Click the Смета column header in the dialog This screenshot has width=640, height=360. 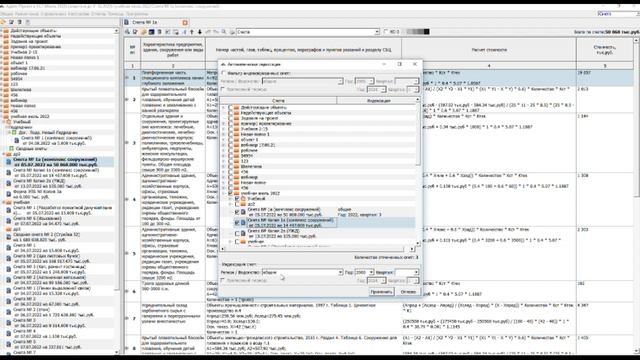coord(278,100)
